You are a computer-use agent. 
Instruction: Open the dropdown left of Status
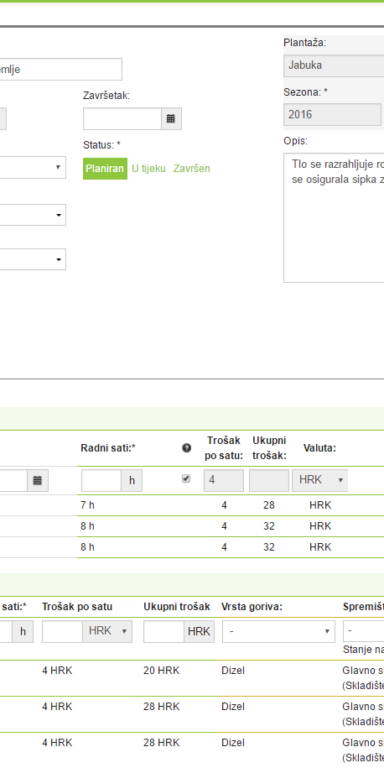click(33, 168)
